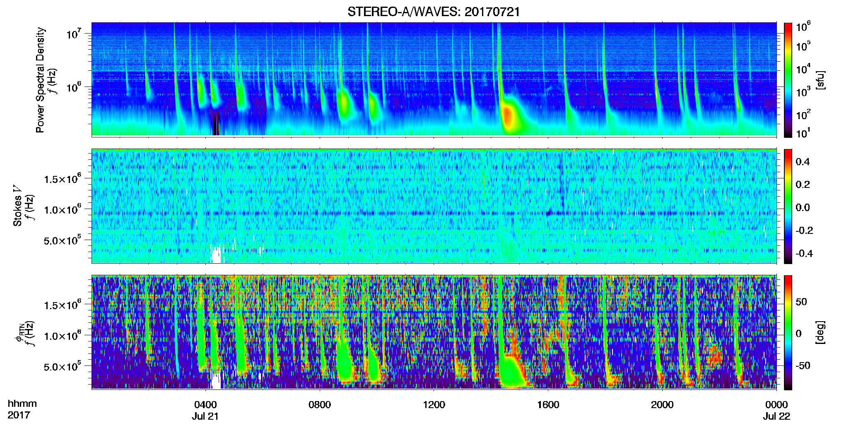Click the Stokes colorbar 0.0 tick label
Screen dimensions: 868x447
coord(803,207)
